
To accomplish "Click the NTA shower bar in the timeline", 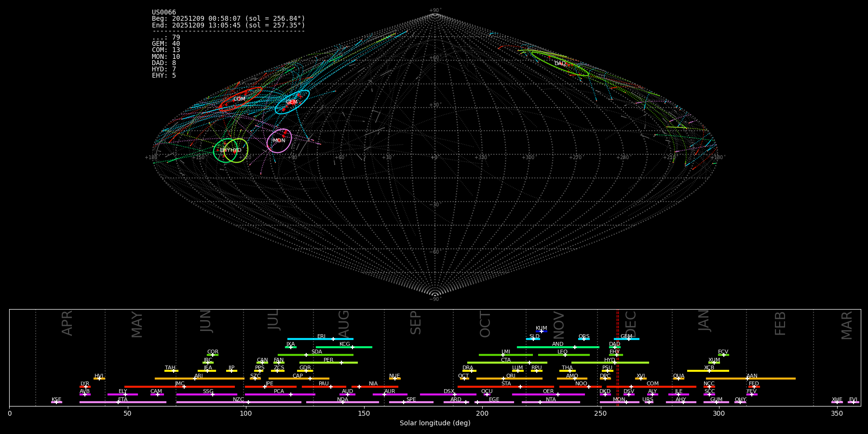I will (551, 402).
